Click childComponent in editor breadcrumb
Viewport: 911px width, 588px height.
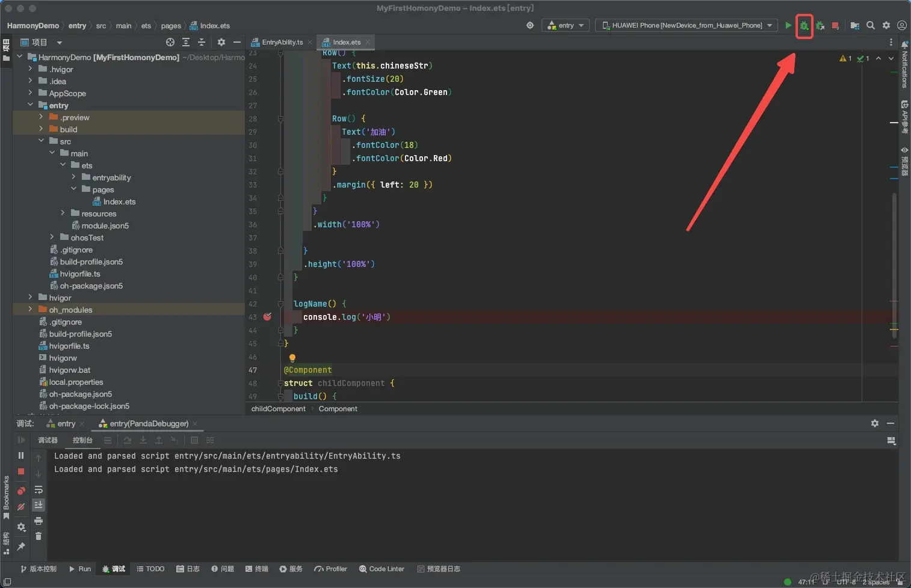click(x=278, y=409)
